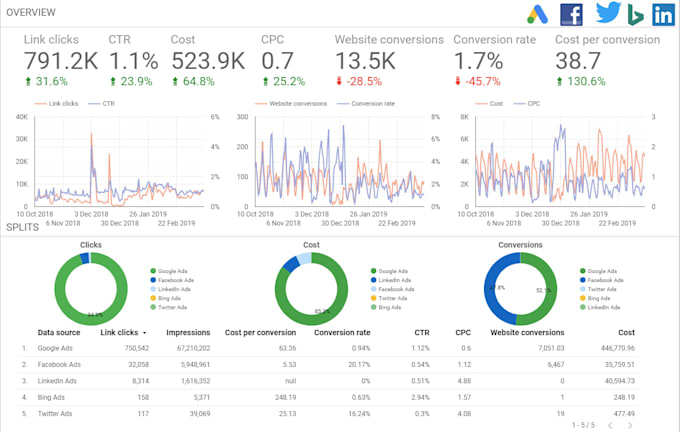Click the LinkedIn logo icon
This screenshot has height=432, width=680.
[664, 15]
